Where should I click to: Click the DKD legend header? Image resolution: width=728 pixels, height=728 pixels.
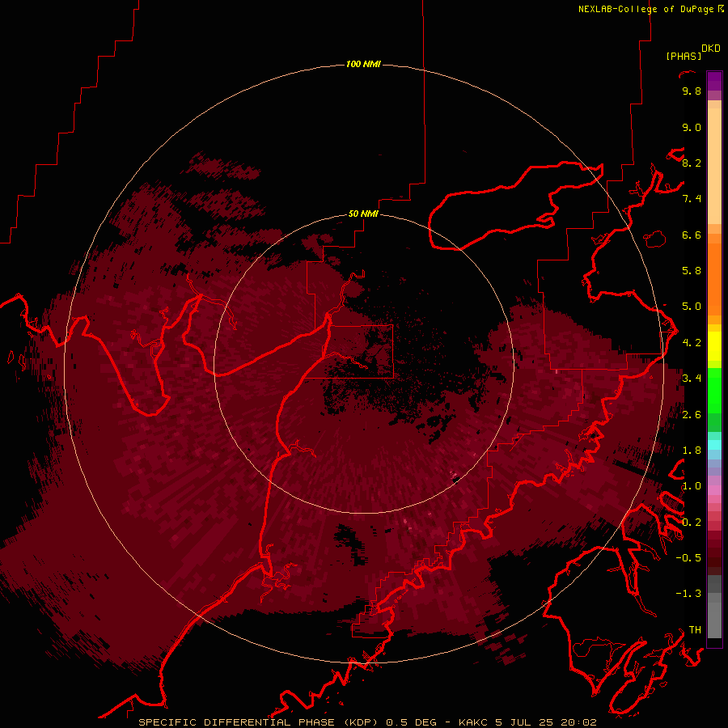(710, 49)
